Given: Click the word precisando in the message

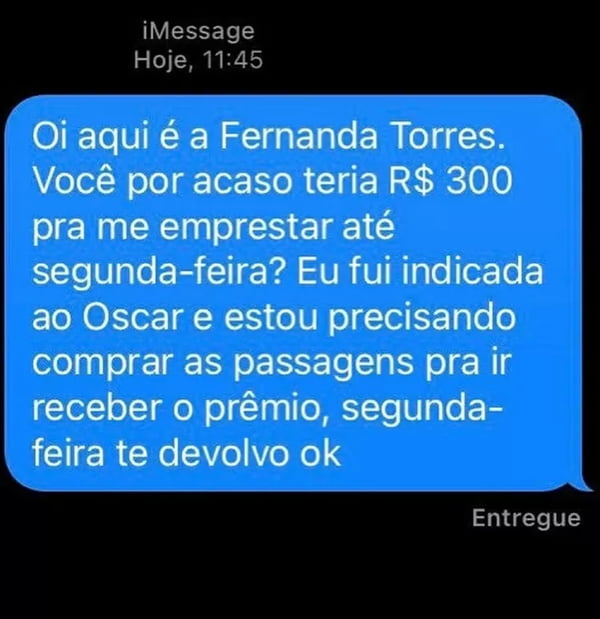Looking at the screenshot, I should [422, 319].
